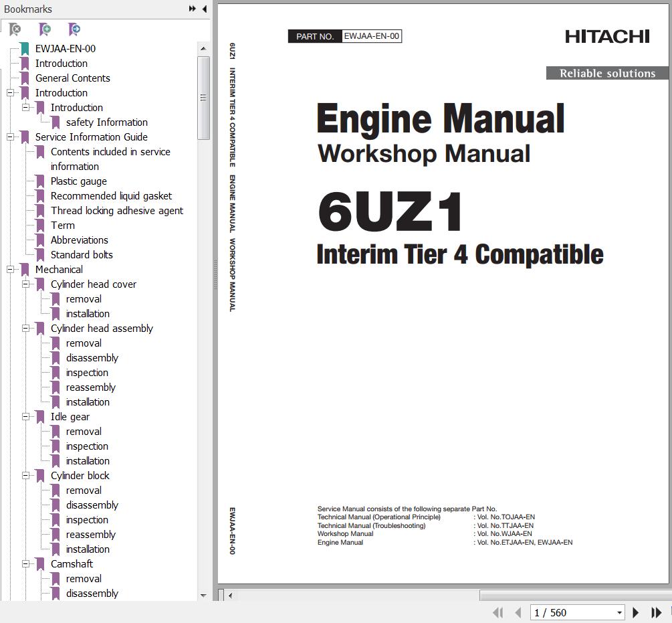Open the safety Information bookmark
The image size is (672, 623).
106,122
